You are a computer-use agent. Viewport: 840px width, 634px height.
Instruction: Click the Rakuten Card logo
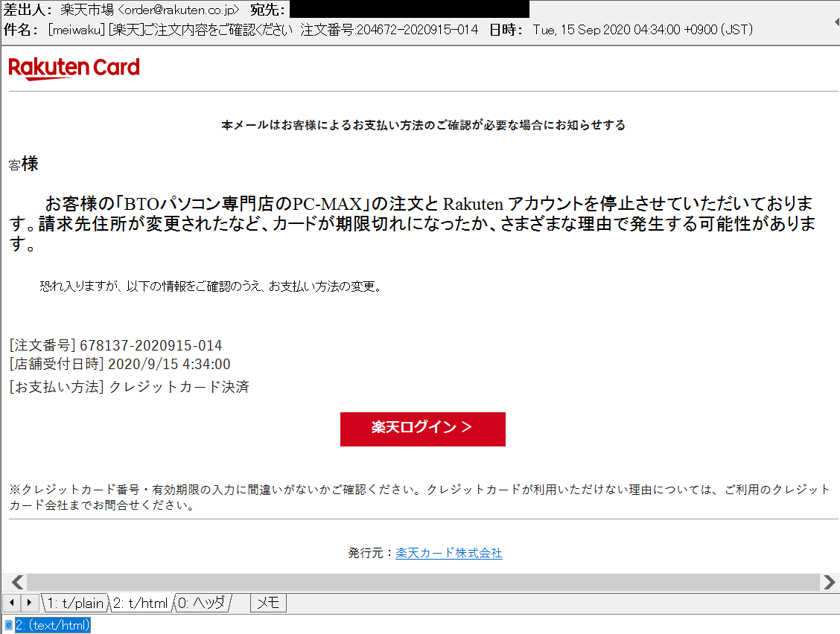(x=74, y=68)
